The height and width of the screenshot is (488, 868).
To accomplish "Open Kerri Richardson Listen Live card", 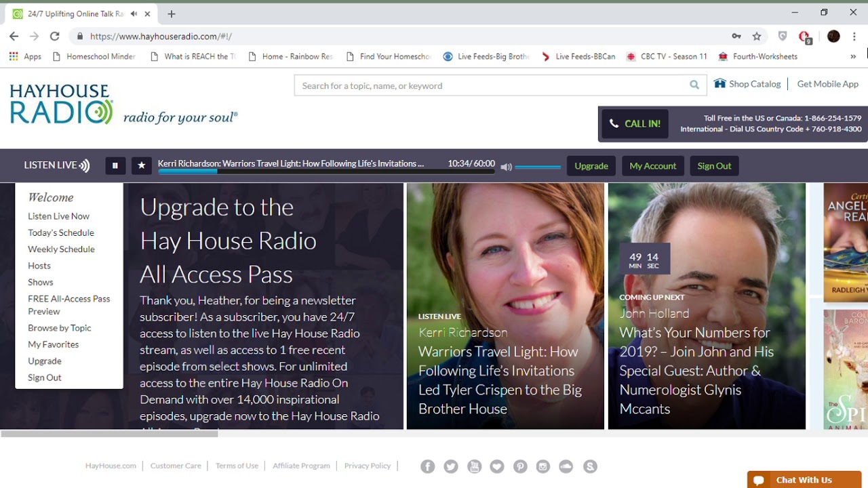I will tap(505, 306).
